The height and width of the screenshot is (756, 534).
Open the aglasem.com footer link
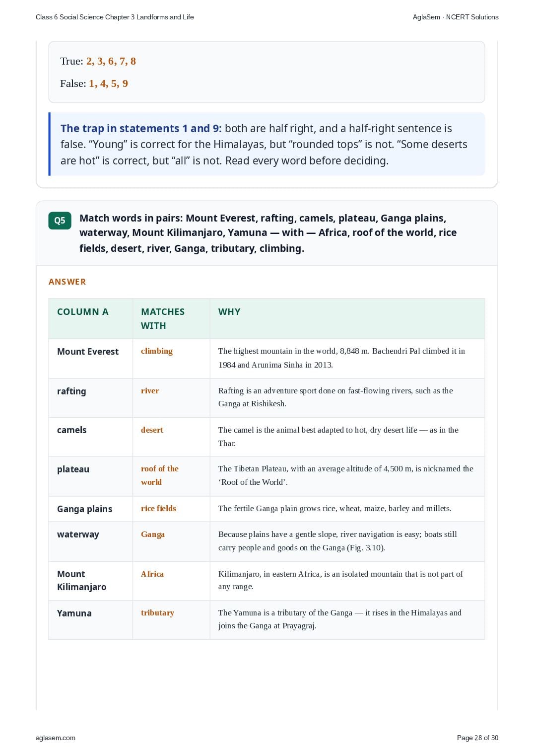(56, 738)
